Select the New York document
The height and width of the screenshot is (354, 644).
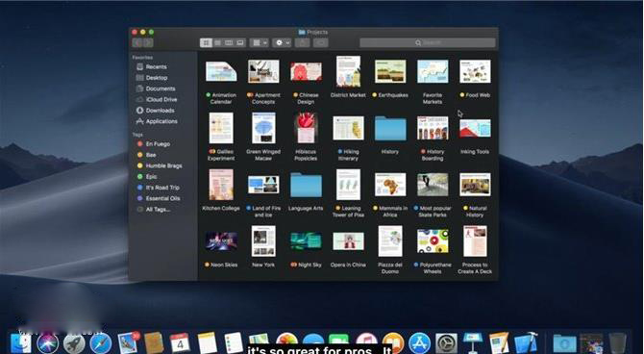(x=263, y=240)
